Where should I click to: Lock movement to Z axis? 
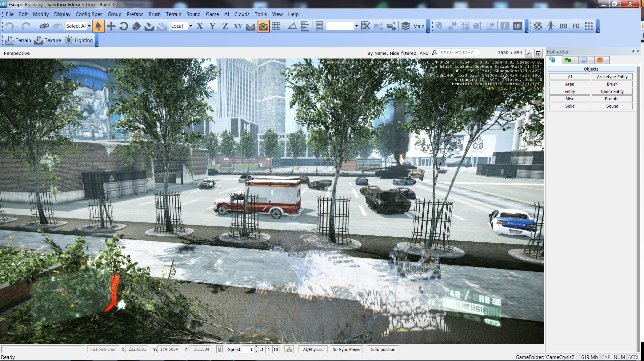(225, 26)
